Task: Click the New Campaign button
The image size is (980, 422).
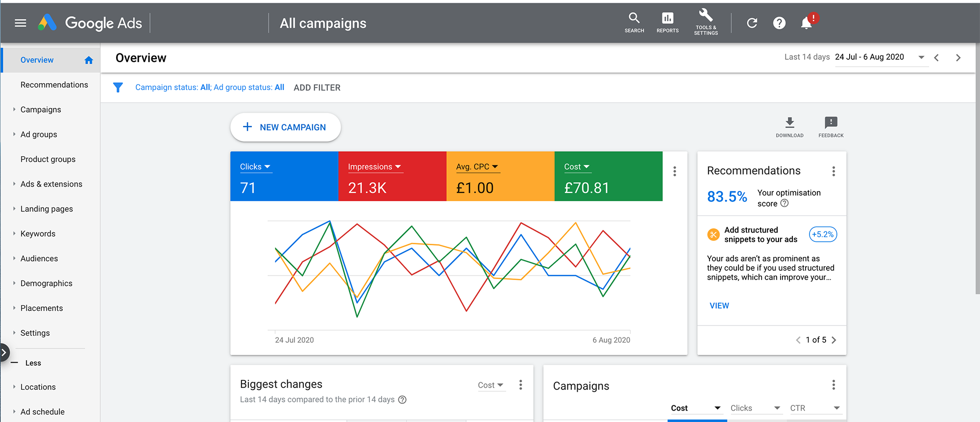Action: (285, 127)
